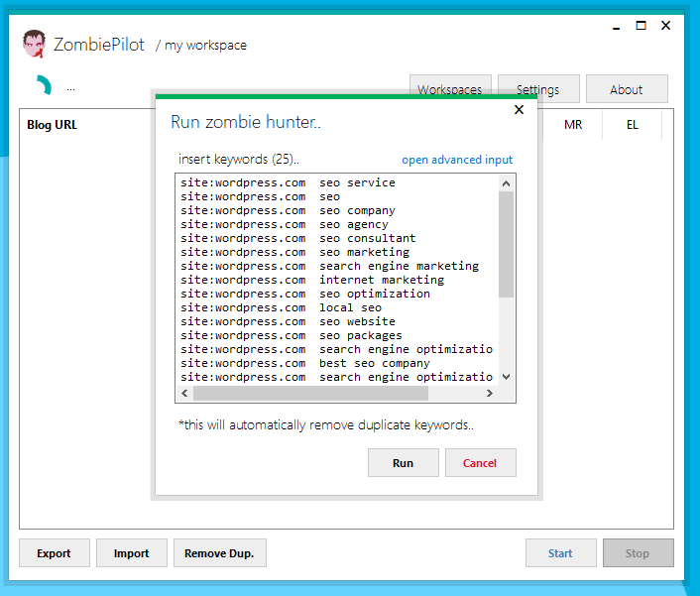
Task: Open the Settings tab
Action: click(x=538, y=89)
